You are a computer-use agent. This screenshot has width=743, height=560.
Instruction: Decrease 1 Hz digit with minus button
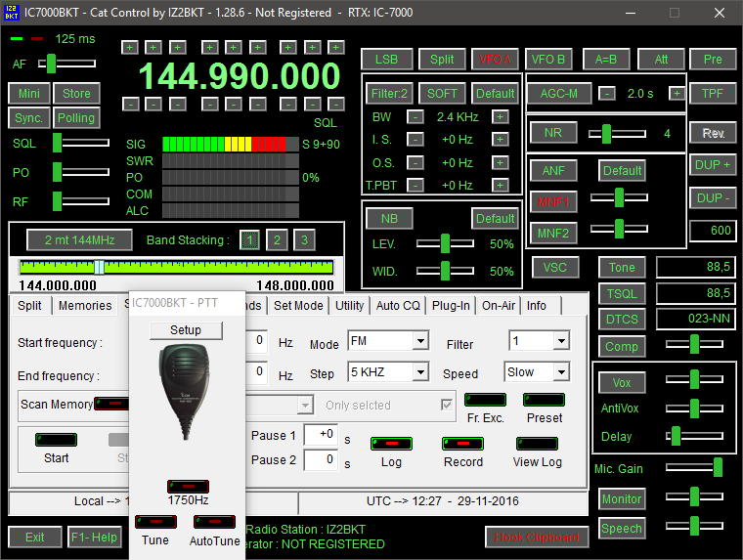(336, 104)
